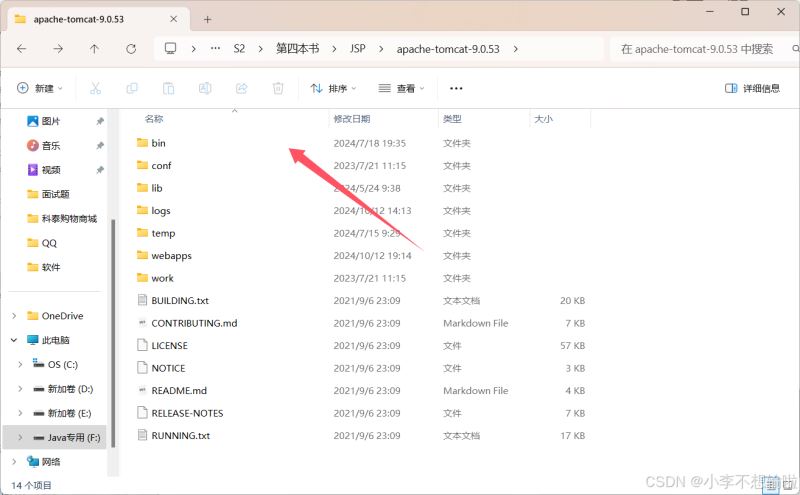Viewport: 800px width, 495px height.
Task: Go to JSP folder in breadcrumb
Action: 358,48
